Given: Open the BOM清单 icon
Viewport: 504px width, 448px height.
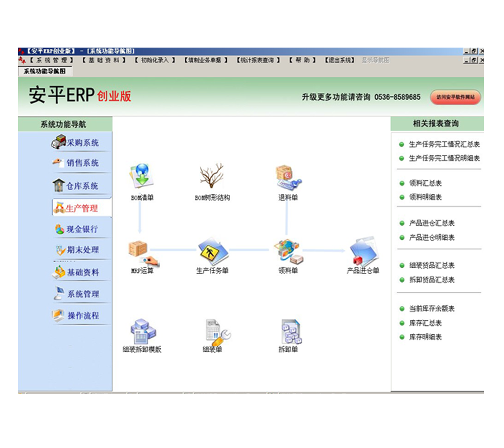Looking at the screenshot, I should tap(142, 176).
